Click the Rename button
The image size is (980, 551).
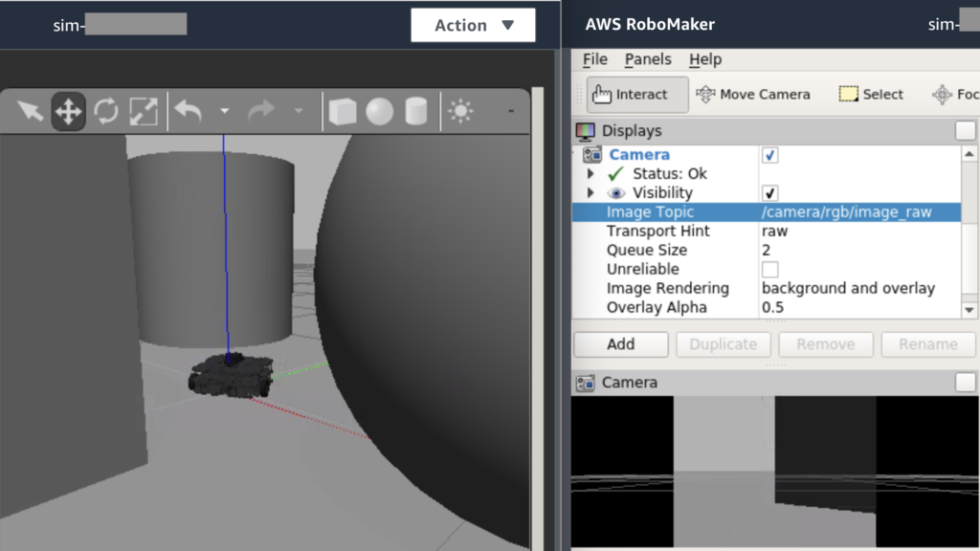pos(928,344)
